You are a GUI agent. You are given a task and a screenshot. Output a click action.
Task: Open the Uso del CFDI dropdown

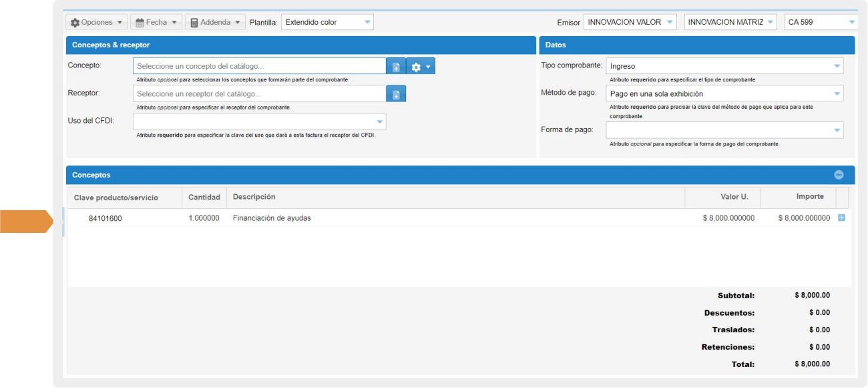pyautogui.click(x=259, y=121)
